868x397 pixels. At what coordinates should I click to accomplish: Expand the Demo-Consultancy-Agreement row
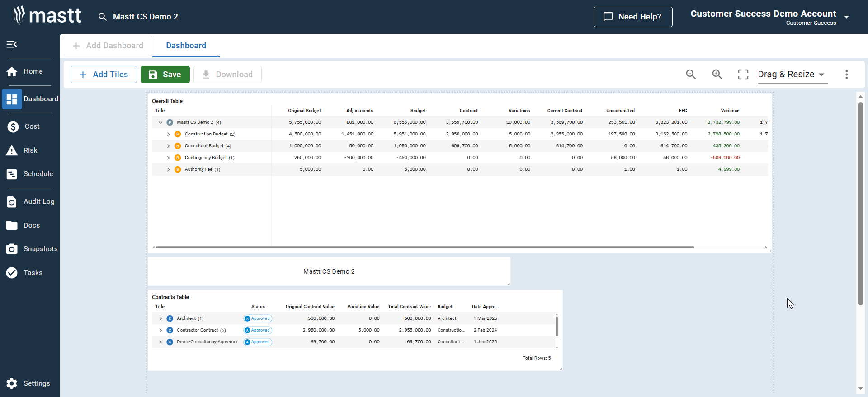tap(160, 342)
